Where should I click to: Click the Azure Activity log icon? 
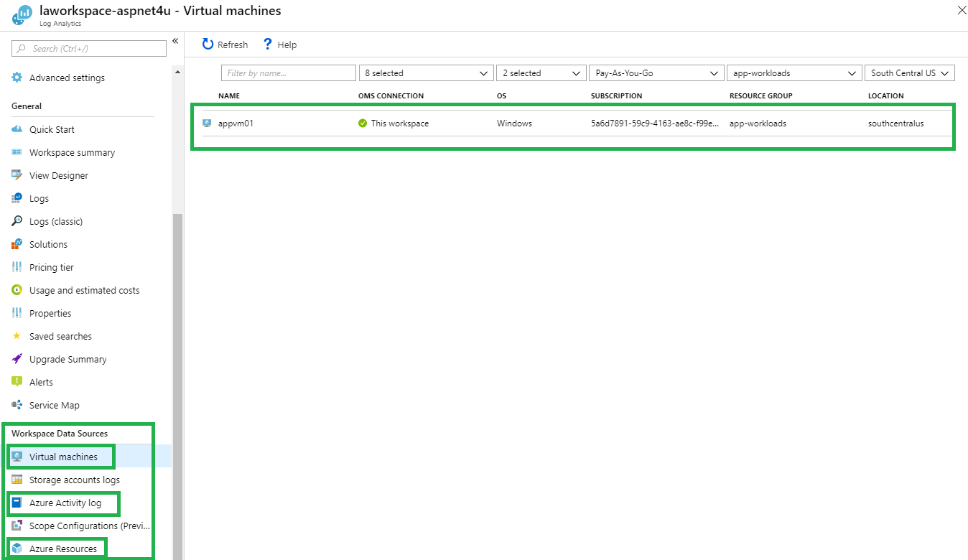pos(17,503)
